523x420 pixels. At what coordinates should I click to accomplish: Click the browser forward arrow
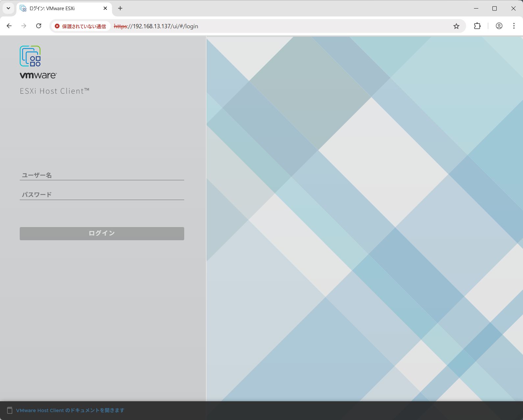[24, 26]
